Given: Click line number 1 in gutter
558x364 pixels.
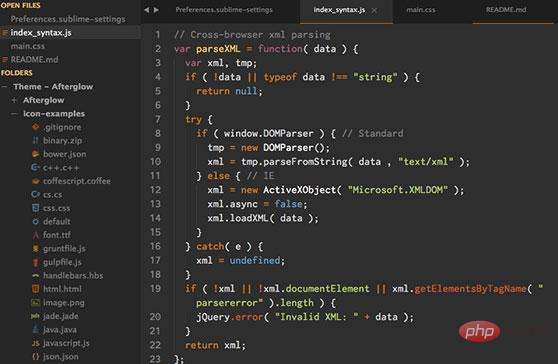Looking at the screenshot, I should pyautogui.click(x=157, y=35).
